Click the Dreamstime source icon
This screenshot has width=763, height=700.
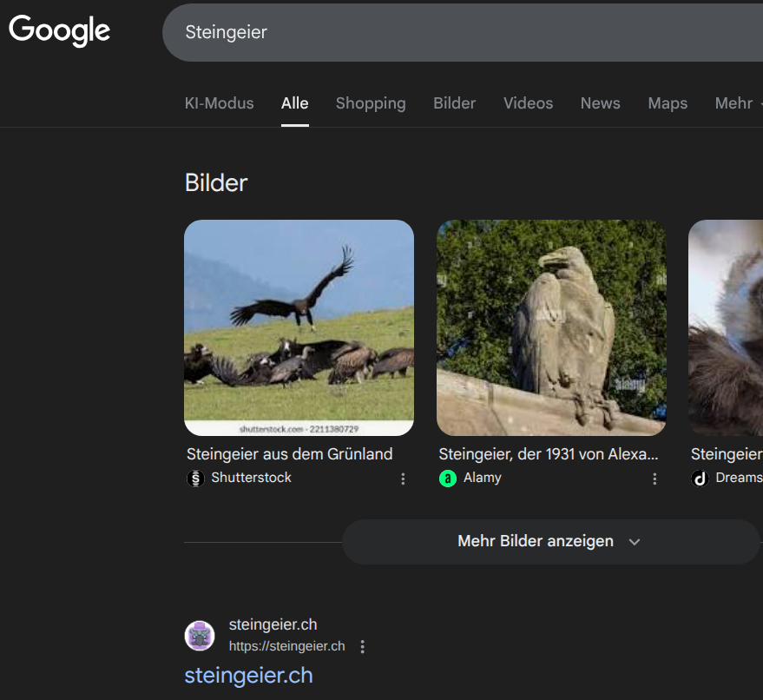click(700, 478)
